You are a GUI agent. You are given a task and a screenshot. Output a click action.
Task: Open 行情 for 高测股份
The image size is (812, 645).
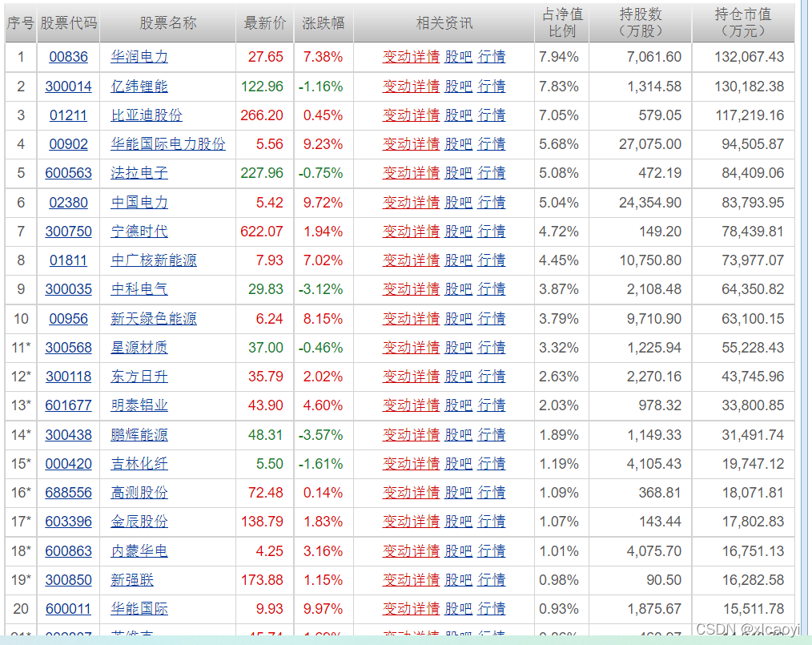(492, 493)
